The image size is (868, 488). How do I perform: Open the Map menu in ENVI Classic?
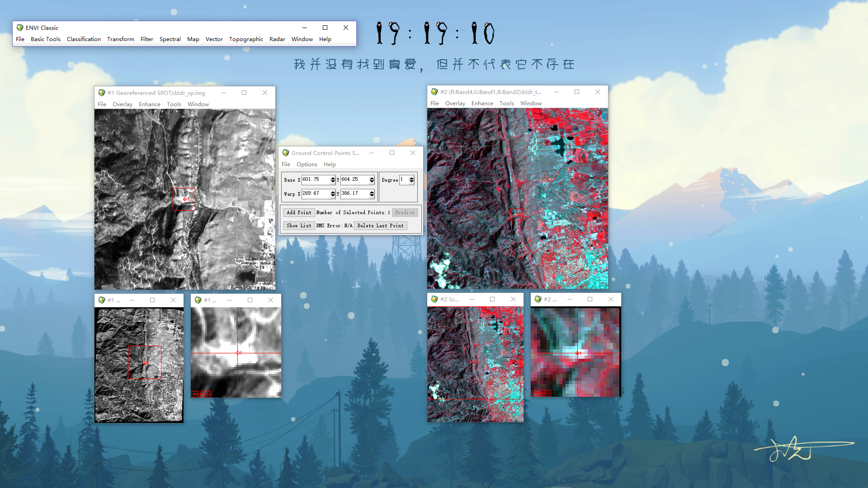pos(193,39)
